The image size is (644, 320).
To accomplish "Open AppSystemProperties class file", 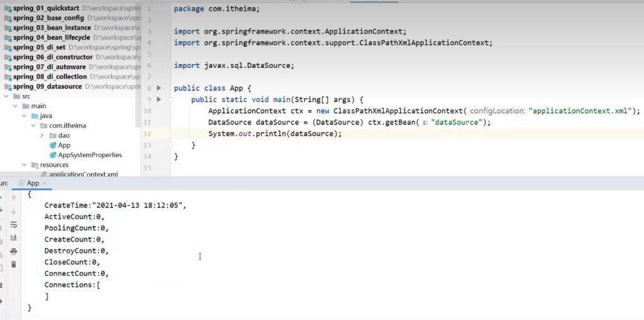I will click(89, 155).
